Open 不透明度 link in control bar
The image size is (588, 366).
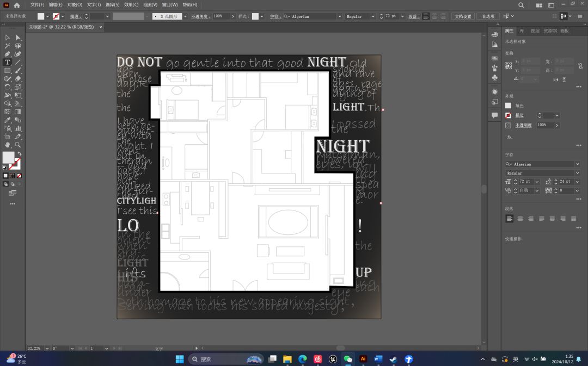200,16
